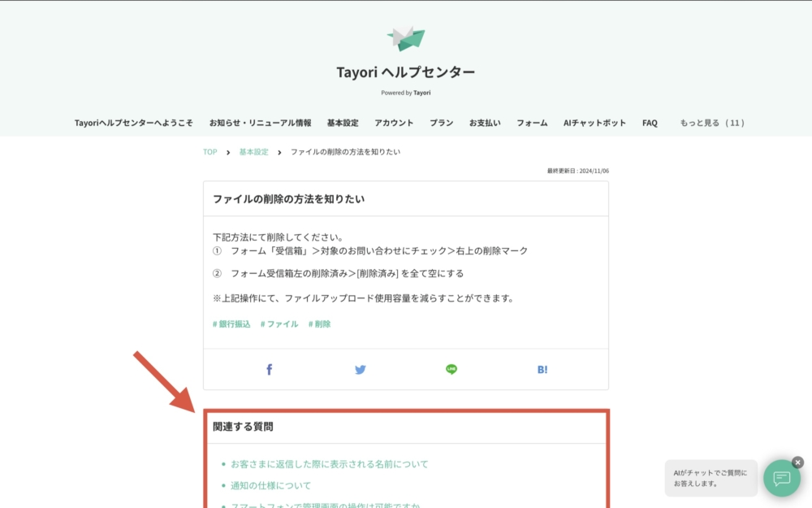The width and height of the screenshot is (812, 508).
Task: Open the FAQ menu item
Action: point(650,123)
